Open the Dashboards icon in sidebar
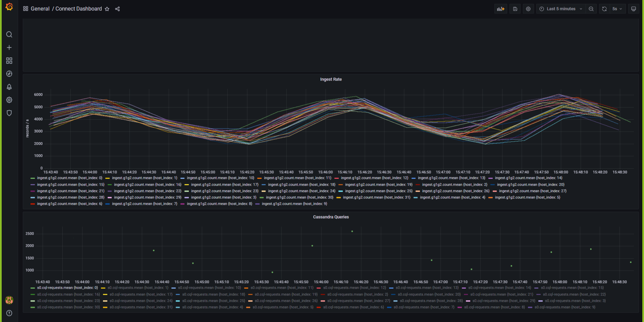The width and height of the screenshot is (644, 322). [x=9, y=60]
